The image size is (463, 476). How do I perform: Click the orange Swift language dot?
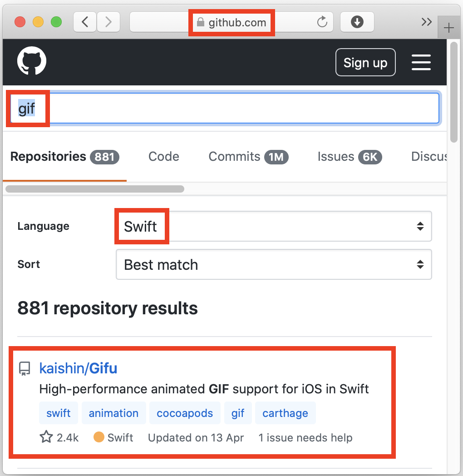pos(99,437)
